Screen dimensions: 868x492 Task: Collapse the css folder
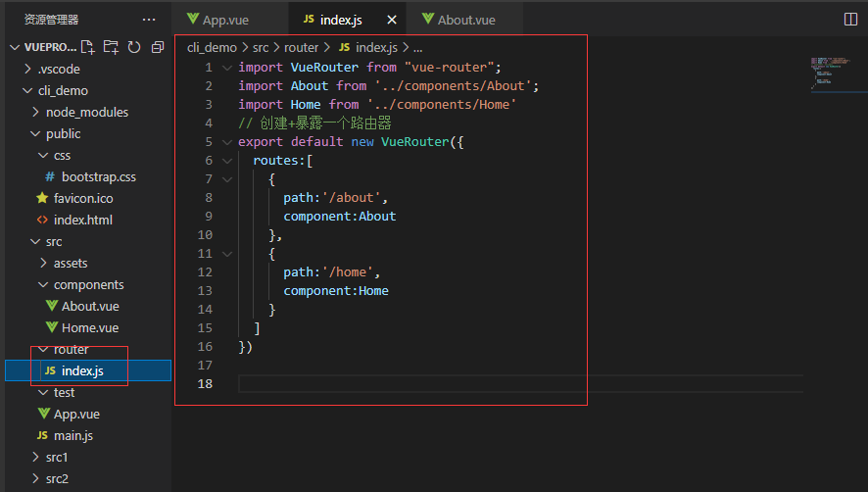tap(43, 156)
